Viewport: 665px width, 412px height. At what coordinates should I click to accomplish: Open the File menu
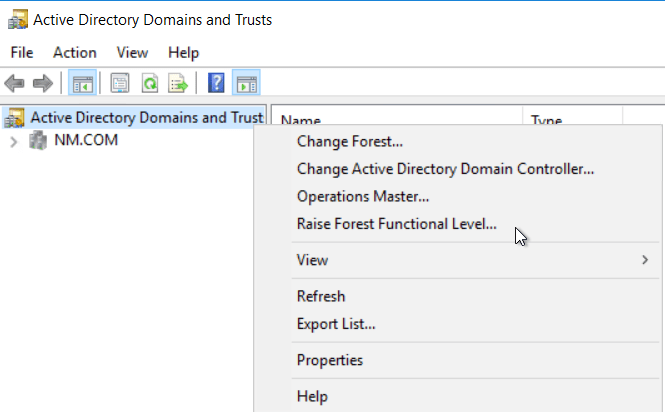point(22,53)
